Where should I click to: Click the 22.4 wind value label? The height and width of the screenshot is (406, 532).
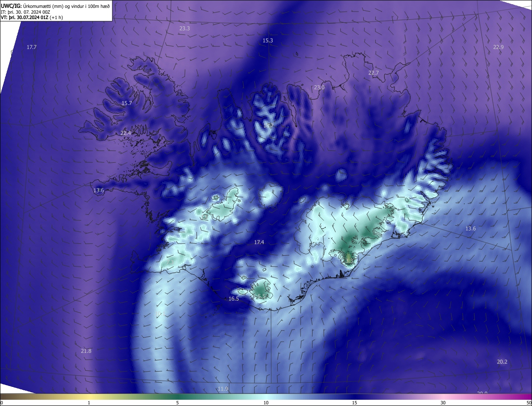click(x=126, y=133)
